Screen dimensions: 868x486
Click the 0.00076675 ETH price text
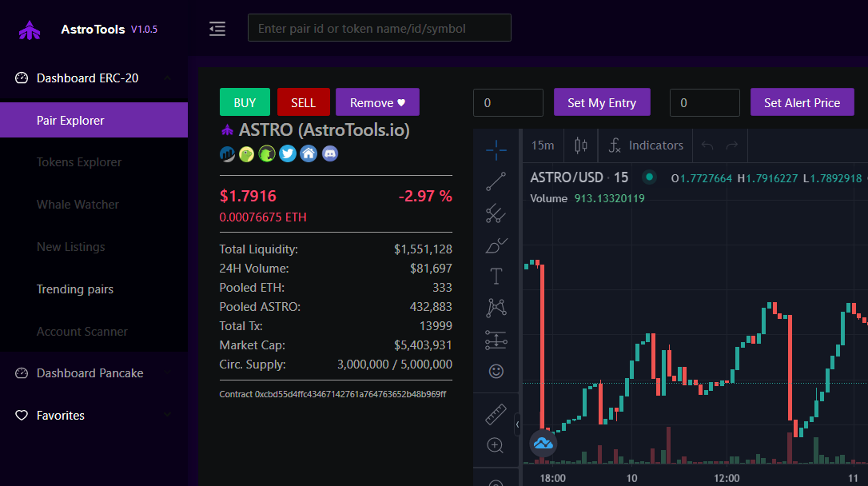point(263,217)
